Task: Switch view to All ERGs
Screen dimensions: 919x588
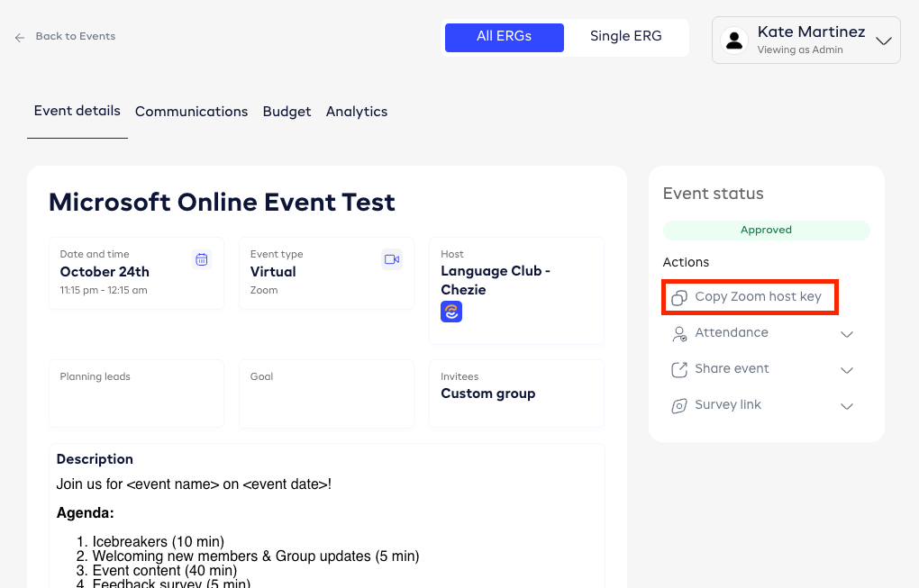Action: [x=505, y=37]
